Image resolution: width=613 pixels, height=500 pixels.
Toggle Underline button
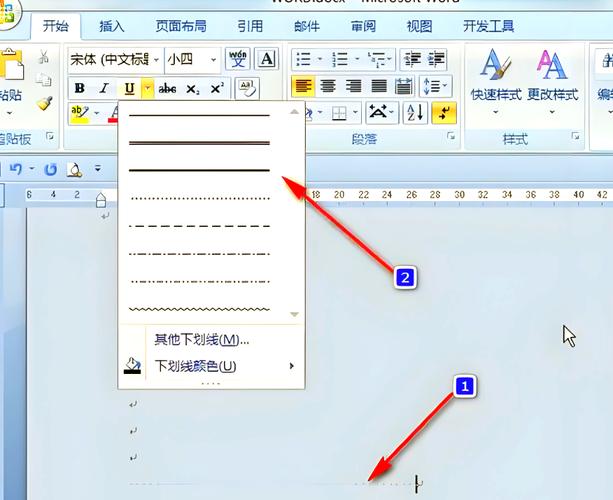coord(129,89)
